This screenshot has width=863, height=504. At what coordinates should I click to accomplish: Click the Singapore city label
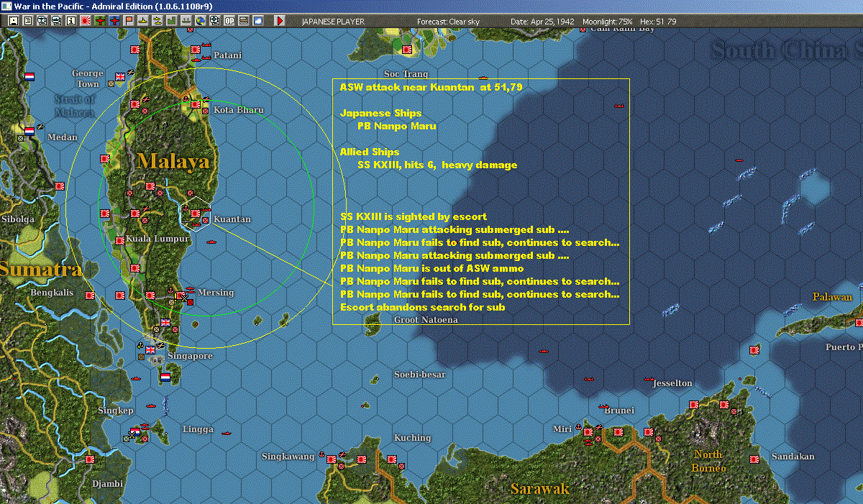point(190,356)
